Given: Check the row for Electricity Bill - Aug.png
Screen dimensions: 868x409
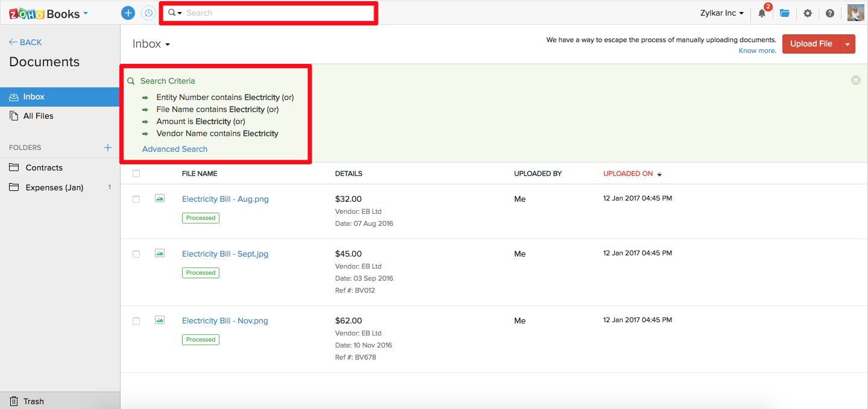Looking at the screenshot, I should tap(136, 199).
